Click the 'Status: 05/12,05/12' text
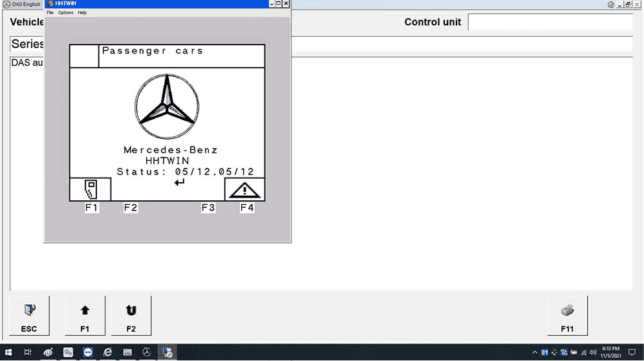The width and height of the screenshot is (644, 361). click(185, 172)
